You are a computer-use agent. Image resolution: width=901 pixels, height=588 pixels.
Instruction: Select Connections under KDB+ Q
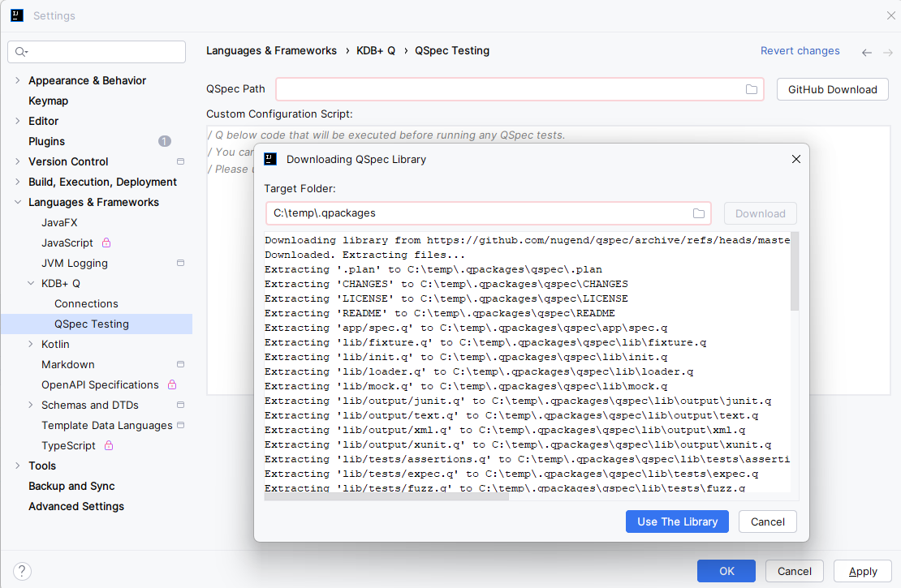point(86,304)
